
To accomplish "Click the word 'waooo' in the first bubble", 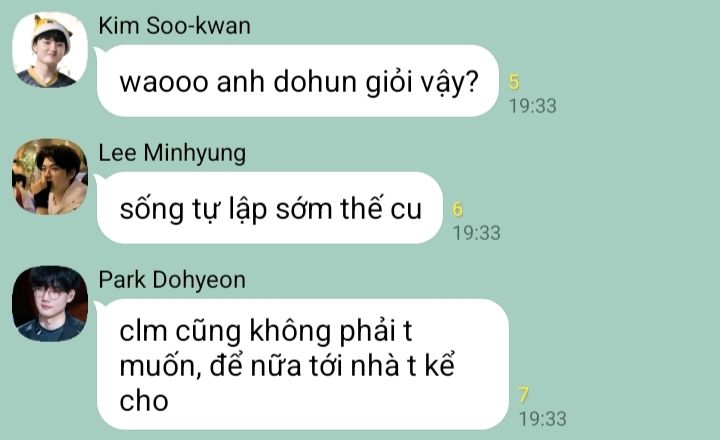I will (x=164, y=83).
